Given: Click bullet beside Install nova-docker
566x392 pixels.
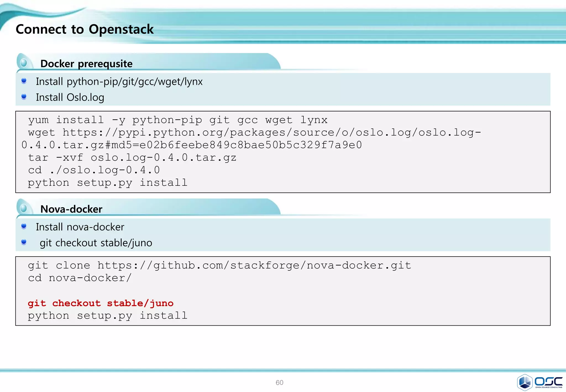Looking at the screenshot, I should point(24,226).
